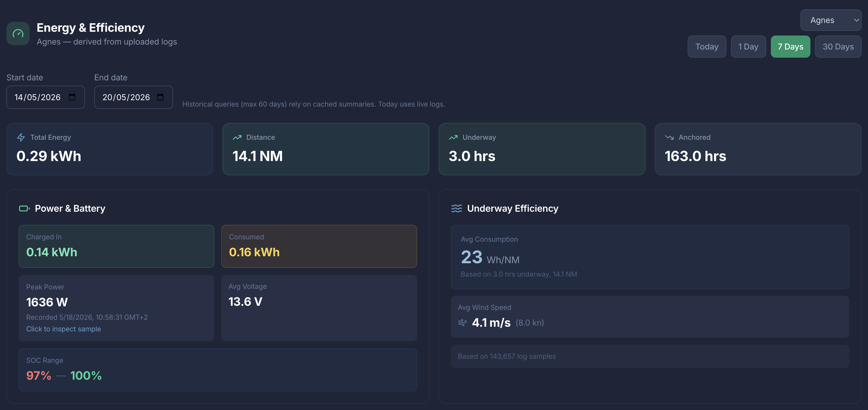Image resolution: width=868 pixels, height=410 pixels.
Task: Click the (8.0 kn) wind speed conversion
Action: click(x=530, y=323)
